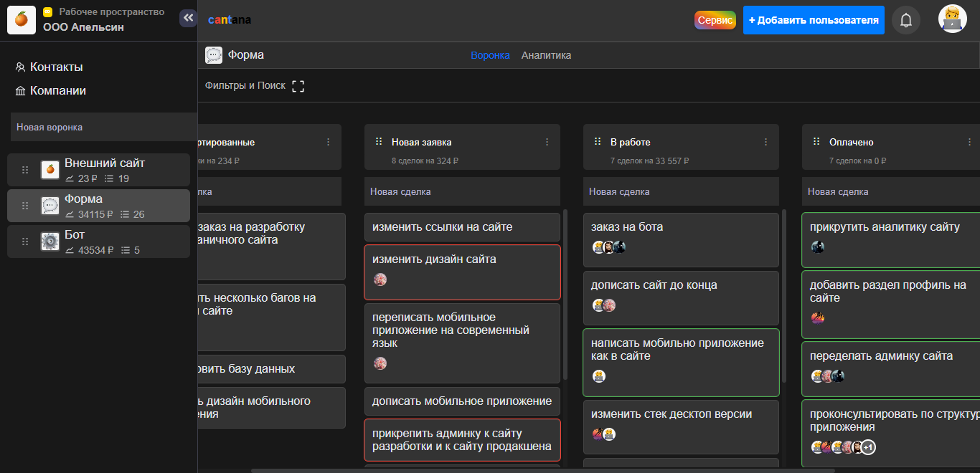Click the orange workspace logo

point(22,19)
